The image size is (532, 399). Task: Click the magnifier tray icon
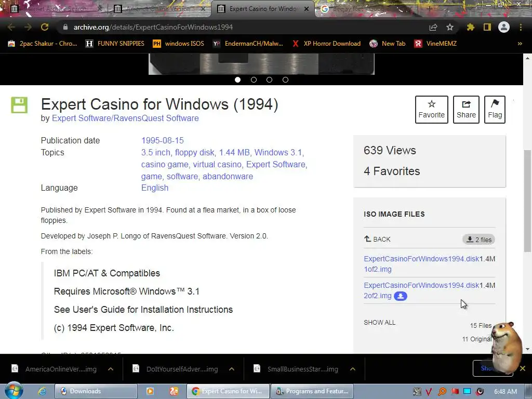click(442, 392)
